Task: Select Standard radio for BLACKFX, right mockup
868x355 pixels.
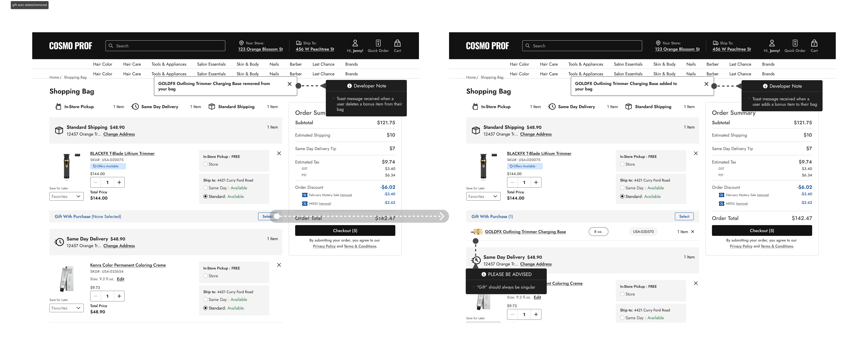Action: click(622, 197)
